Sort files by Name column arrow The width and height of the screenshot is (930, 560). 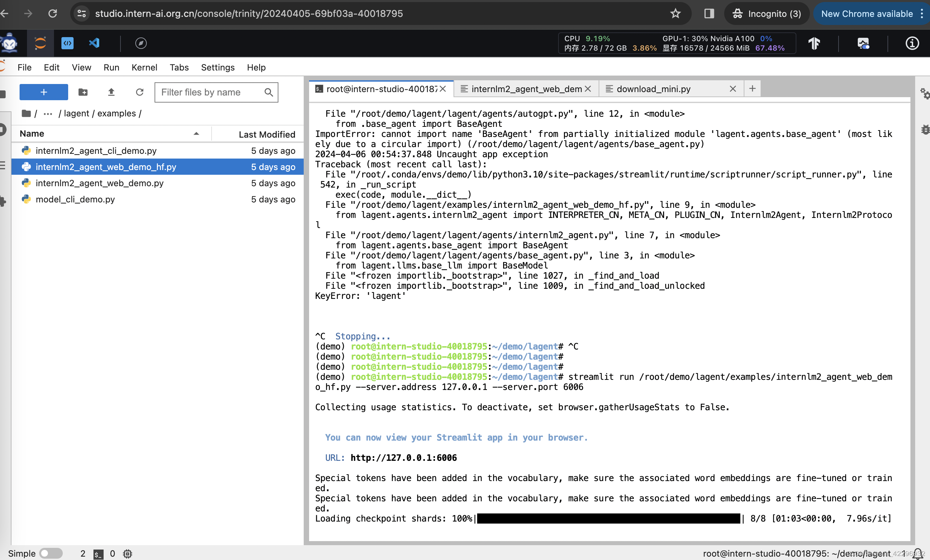click(196, 134)
